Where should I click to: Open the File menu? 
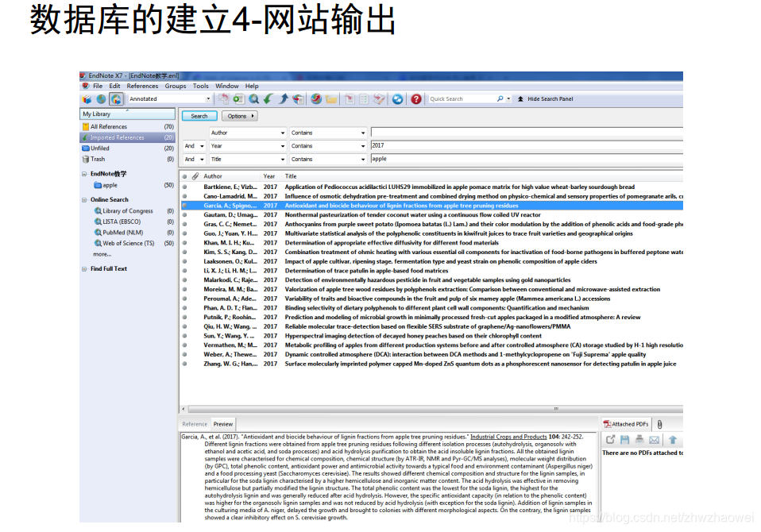[x=98, y=86]
